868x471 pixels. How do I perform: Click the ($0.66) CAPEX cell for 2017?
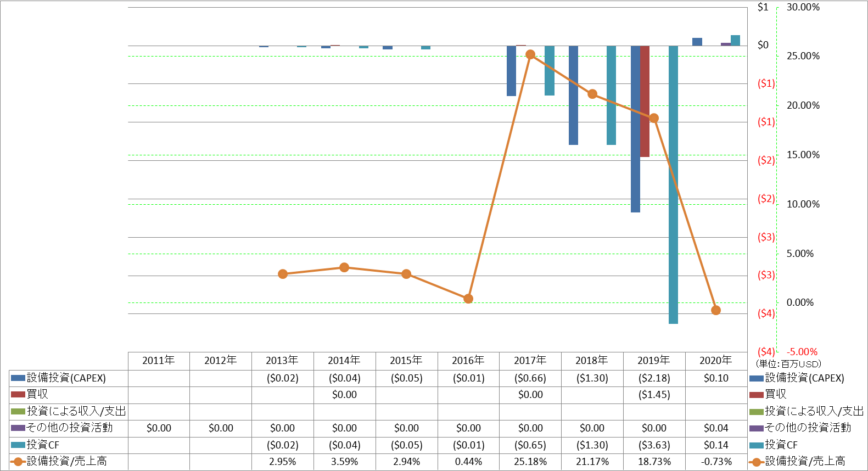(530, 378)
